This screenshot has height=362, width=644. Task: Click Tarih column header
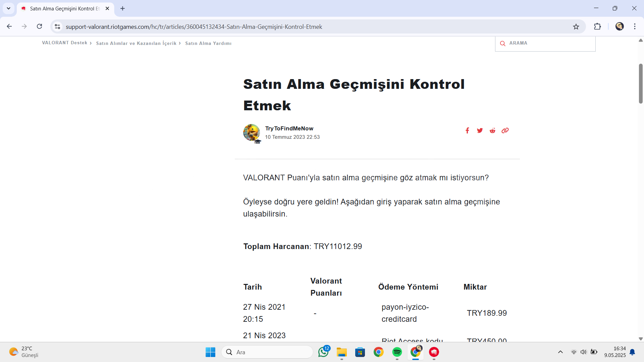(253, 287)
